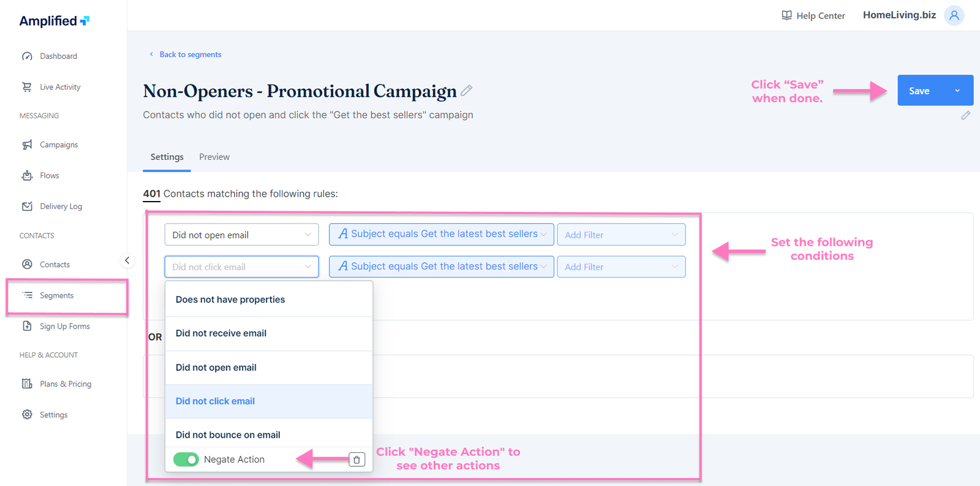Open 'Did not open email' dropdown
This screenshot has height=486, width=980.
pyautogui.click(x=241, y=235)
